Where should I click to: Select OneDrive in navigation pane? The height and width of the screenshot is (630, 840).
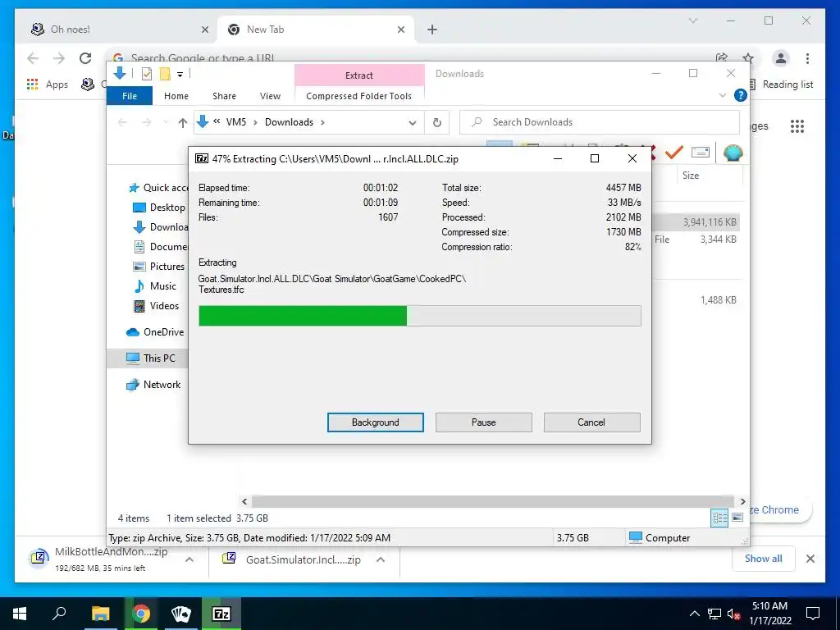point(155,332)
